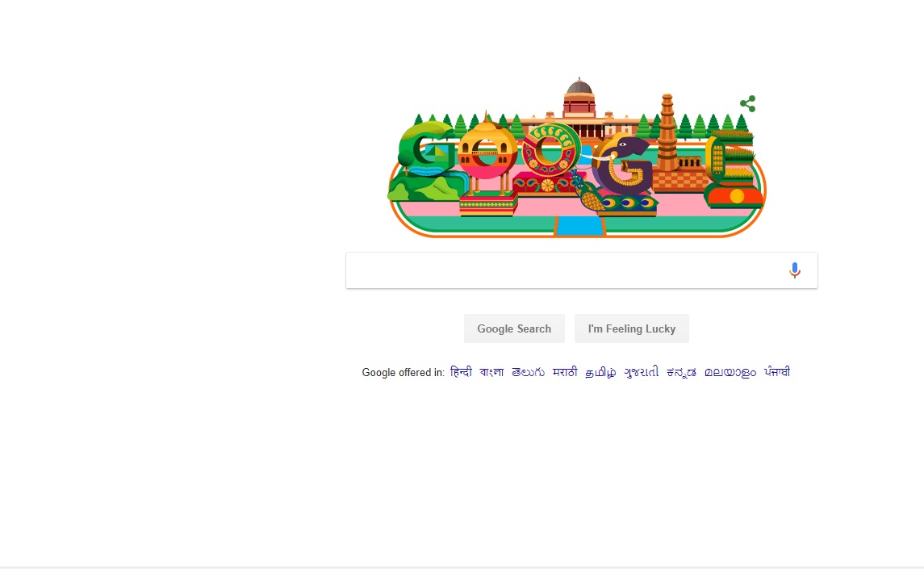Open Google in ਪੰਜਾਬੀ language
Screen dimensions: 924x569
click(x=776, y=372)
